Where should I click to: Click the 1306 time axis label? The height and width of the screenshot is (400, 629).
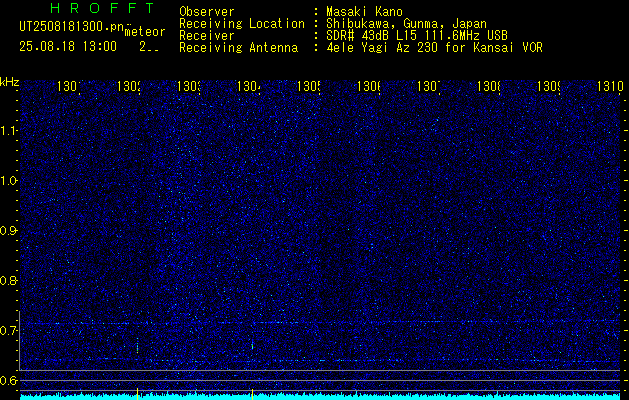pos(369,86)
